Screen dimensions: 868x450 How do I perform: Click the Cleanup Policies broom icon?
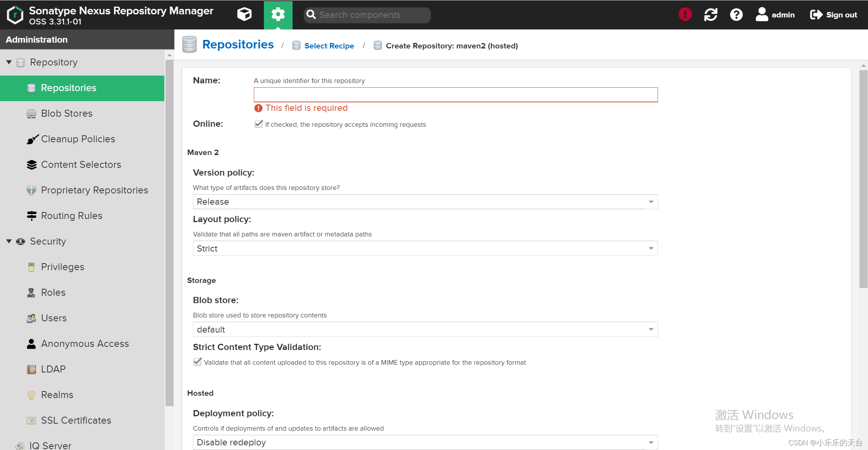(32, 139)
